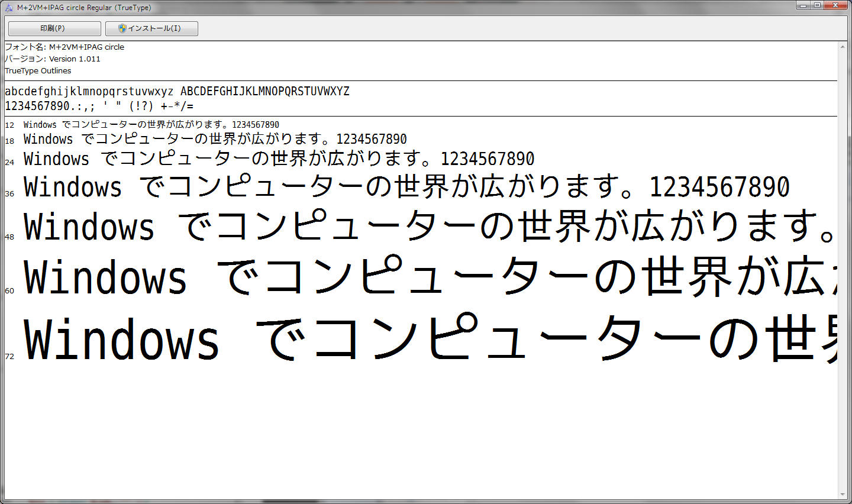Click the vertical scrollbar track
852x504 pixels.
click(x=843, y=270)
